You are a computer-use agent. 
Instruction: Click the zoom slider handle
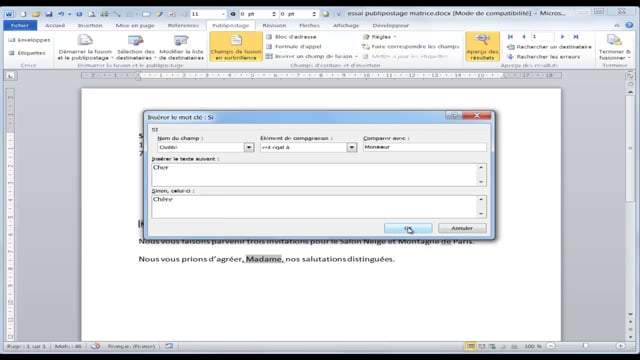(x=586, y=346)
